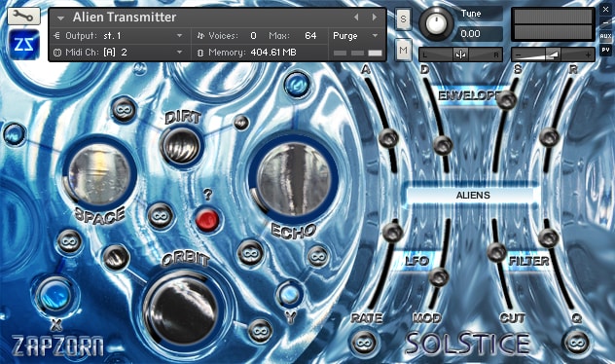Toggle infinity button under RATE label
This screenshot has width=615, height=364.
click(x=364, y=343)
